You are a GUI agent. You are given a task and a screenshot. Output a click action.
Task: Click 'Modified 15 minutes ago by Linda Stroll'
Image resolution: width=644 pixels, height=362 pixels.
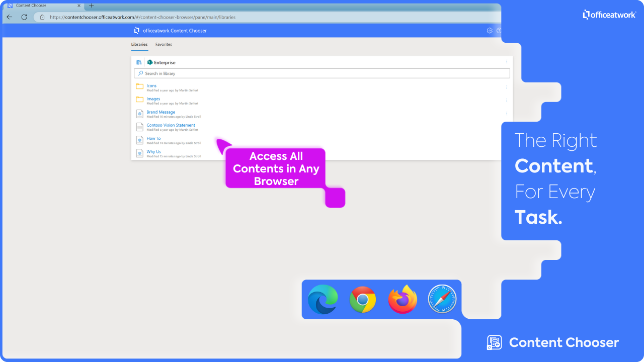coord(174,156)
